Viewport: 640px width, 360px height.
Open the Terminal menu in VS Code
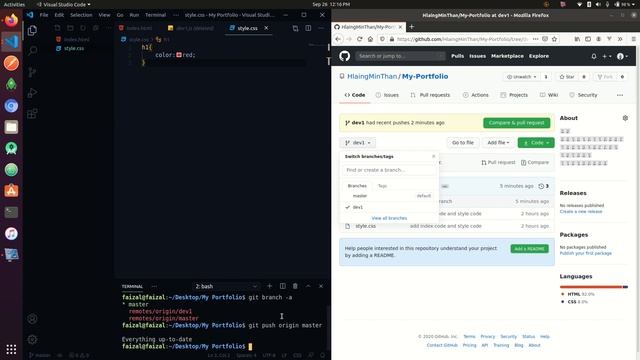pyautogui.click(x=156, y=15)
